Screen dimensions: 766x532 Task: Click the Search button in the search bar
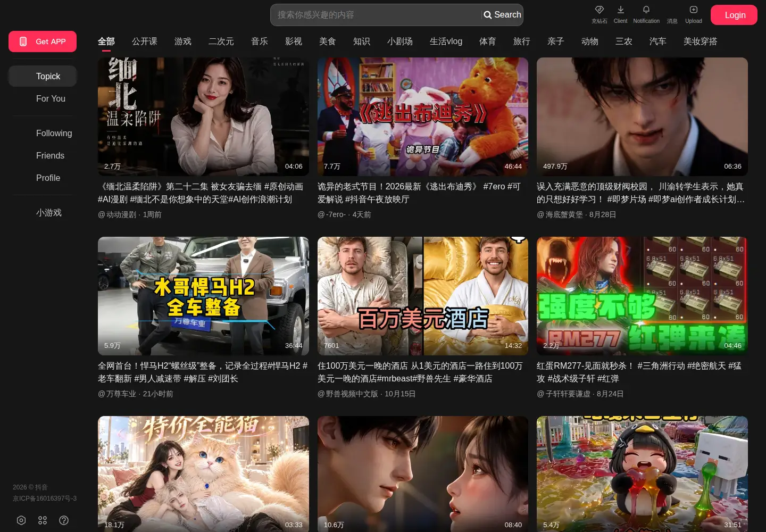pyautogui.click(x=502, y=15)
